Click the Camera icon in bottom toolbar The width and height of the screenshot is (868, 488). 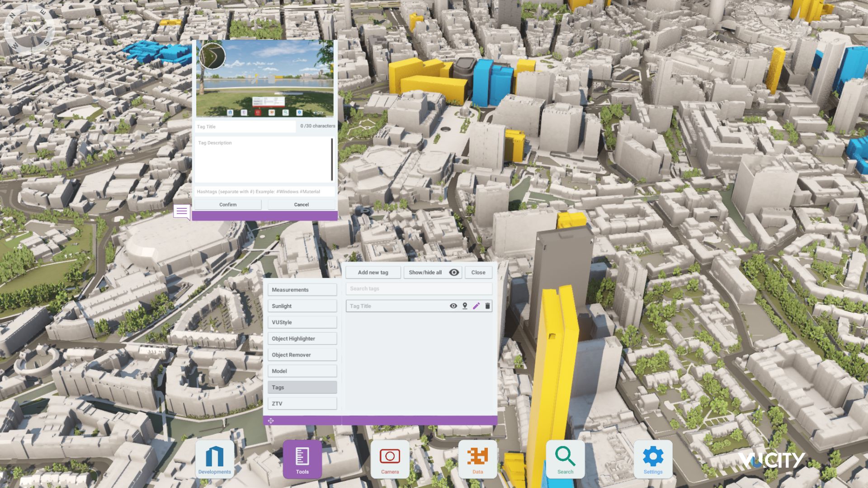[390, 459]
